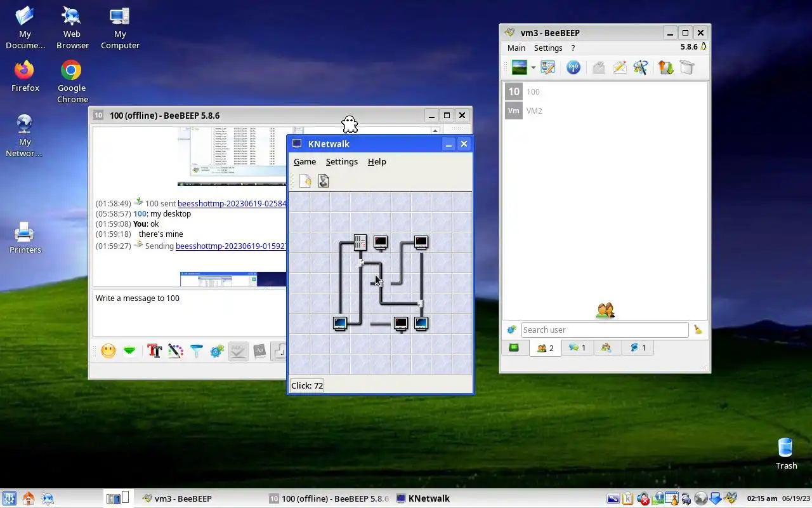This screenshot has width=812, height=508.
Task: Open chat settings gears icon
Action: tap(218, 351)
